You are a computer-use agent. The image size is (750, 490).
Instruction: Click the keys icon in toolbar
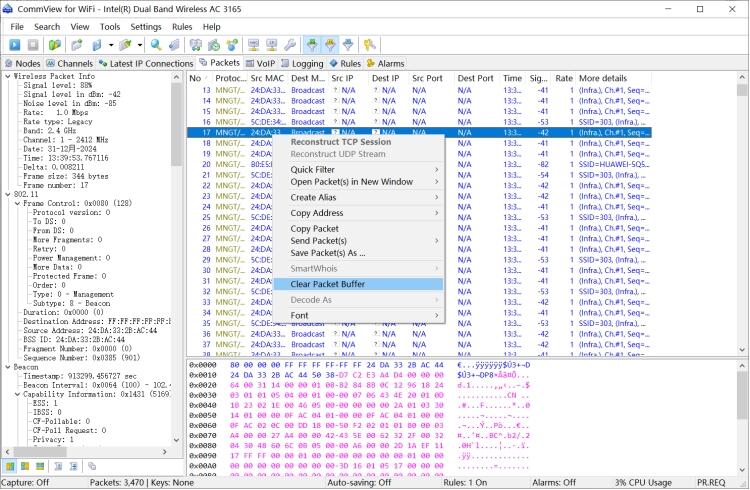(x=370, y=45)
